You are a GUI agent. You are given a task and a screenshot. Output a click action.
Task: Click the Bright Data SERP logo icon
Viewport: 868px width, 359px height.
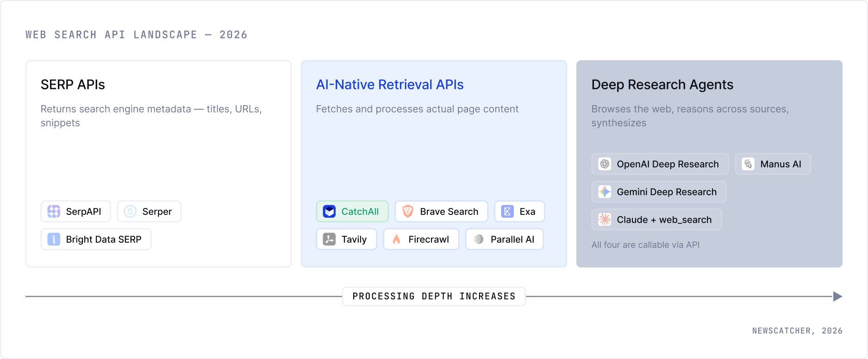click(54, 239)
